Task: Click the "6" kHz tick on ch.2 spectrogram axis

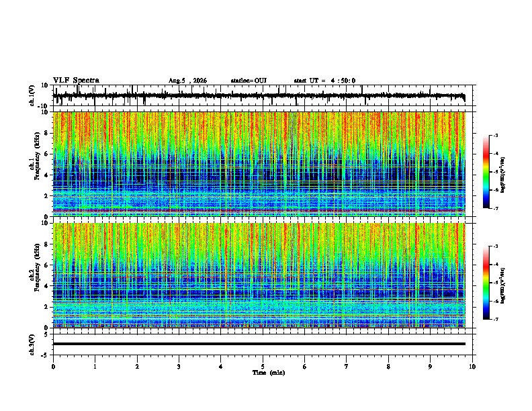Action: [47, 265]
